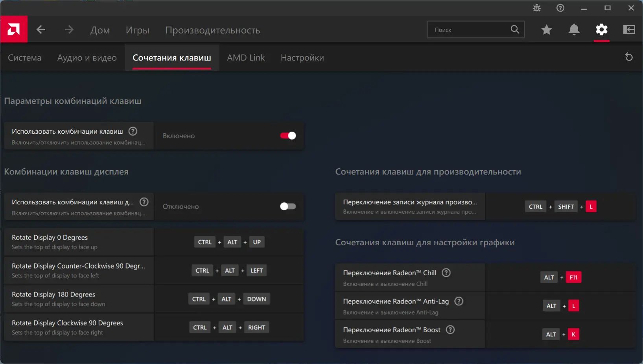Show help for Radeon Boost toggle

coord(450,330)
